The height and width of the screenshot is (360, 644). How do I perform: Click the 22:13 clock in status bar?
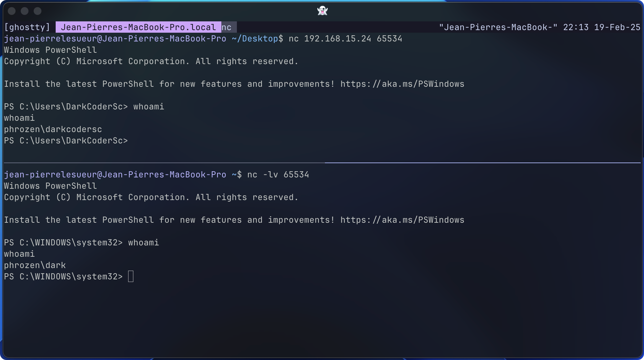tap(575, 27)
